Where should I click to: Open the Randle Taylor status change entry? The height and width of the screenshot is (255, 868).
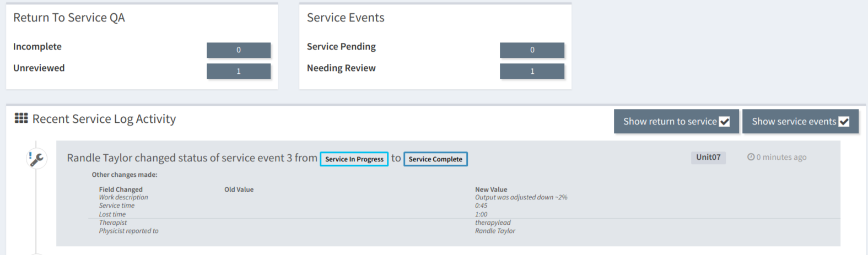448,193
